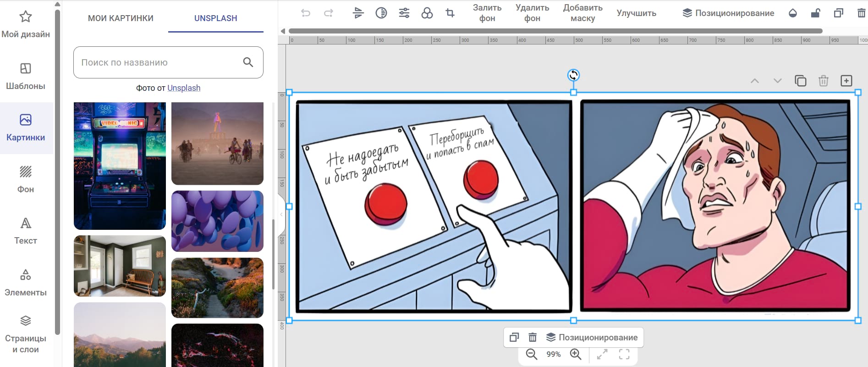This screenshot has height=367, width=868.
Task: Open the opacity drop icon
Action: click(793, 13)
